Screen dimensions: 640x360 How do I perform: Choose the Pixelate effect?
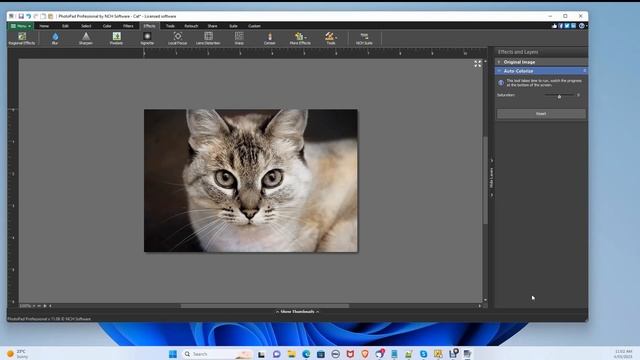[x=116, y=38]
